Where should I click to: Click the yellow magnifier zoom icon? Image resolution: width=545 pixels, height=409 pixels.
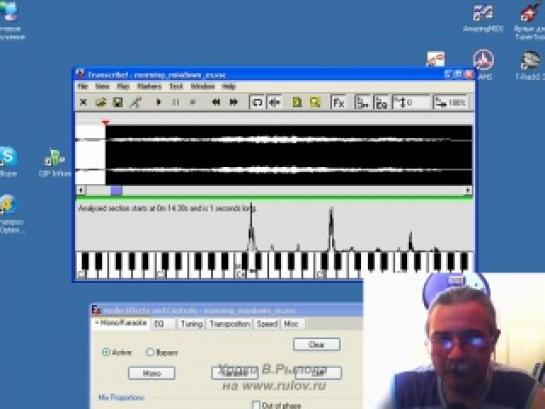tap(315, 102)
